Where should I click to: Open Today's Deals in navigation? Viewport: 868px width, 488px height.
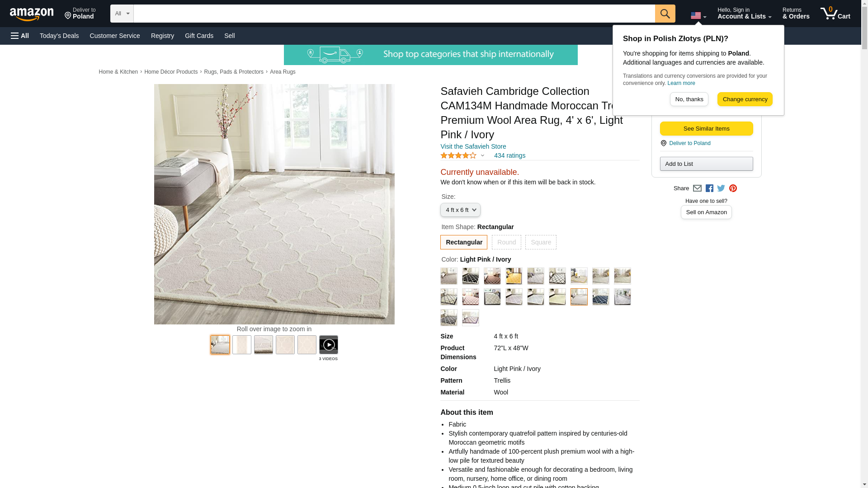tap(59, 36)
